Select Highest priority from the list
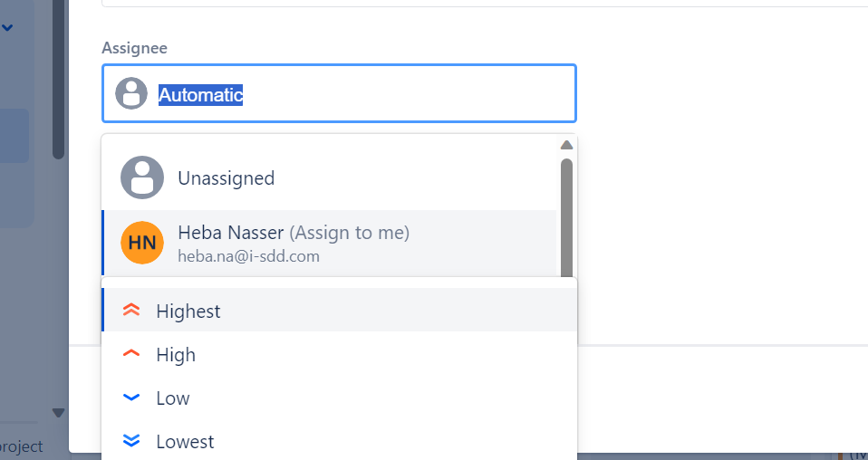Screen dimensions: 868x460 coord(340,310)
